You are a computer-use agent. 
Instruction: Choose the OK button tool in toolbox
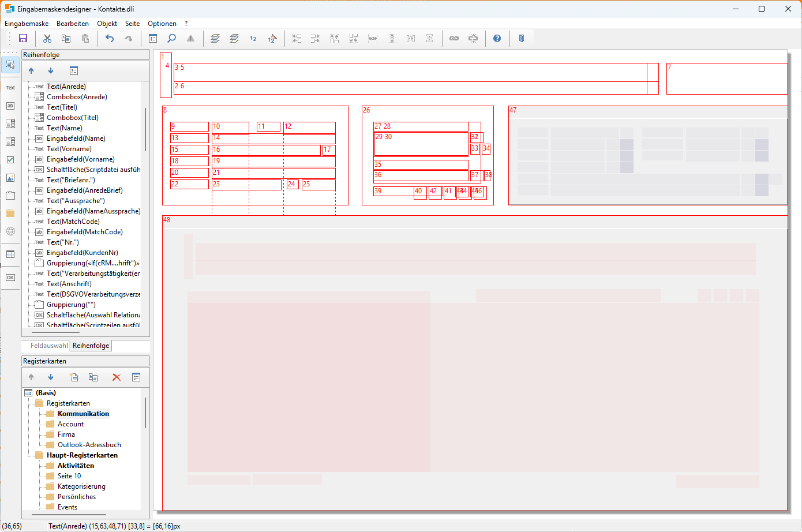pyautogui.click(x=10, y=278)
